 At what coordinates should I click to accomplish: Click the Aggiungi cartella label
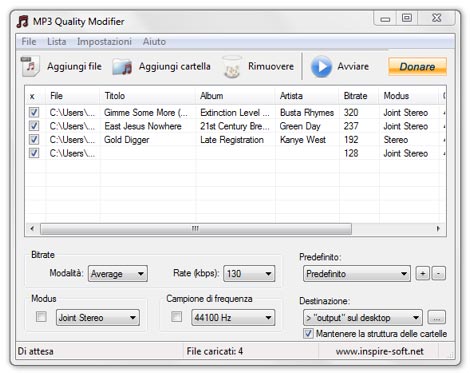click(175, 66)
